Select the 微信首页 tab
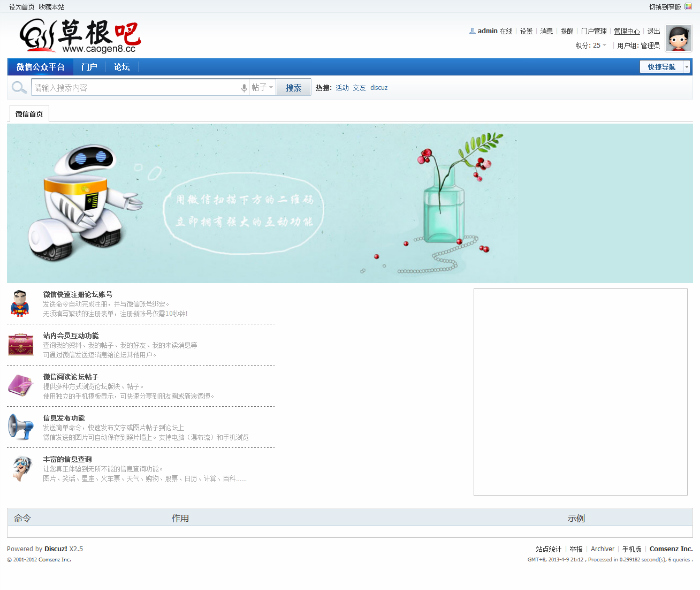The height and width of the screenshot is (590, 700). click(28, 114)
